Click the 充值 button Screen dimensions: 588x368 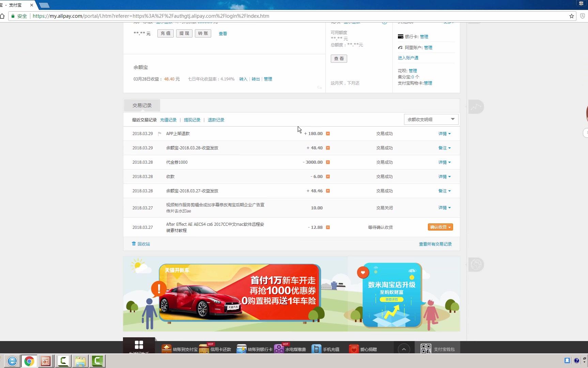click(166, 33)
